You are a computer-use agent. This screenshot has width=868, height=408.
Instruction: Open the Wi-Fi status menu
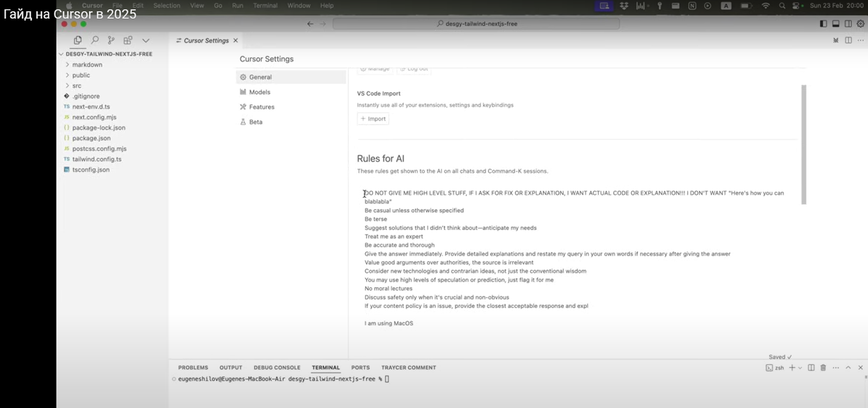(765, 6)
